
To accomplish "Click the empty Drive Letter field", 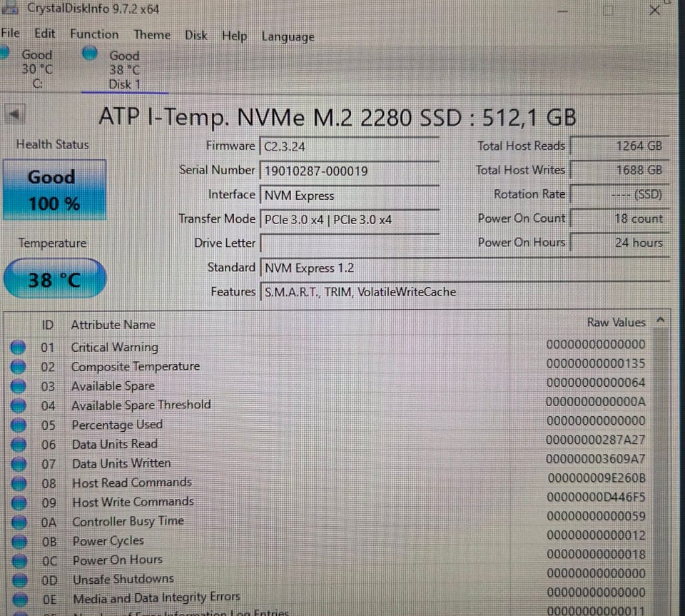I will (x=349, y=243).
